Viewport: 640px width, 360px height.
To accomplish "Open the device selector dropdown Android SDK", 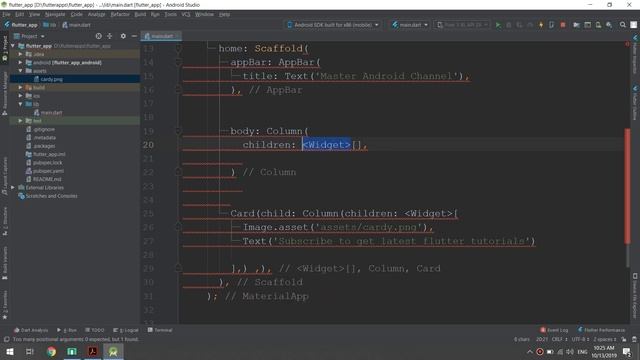I will 333,25.
